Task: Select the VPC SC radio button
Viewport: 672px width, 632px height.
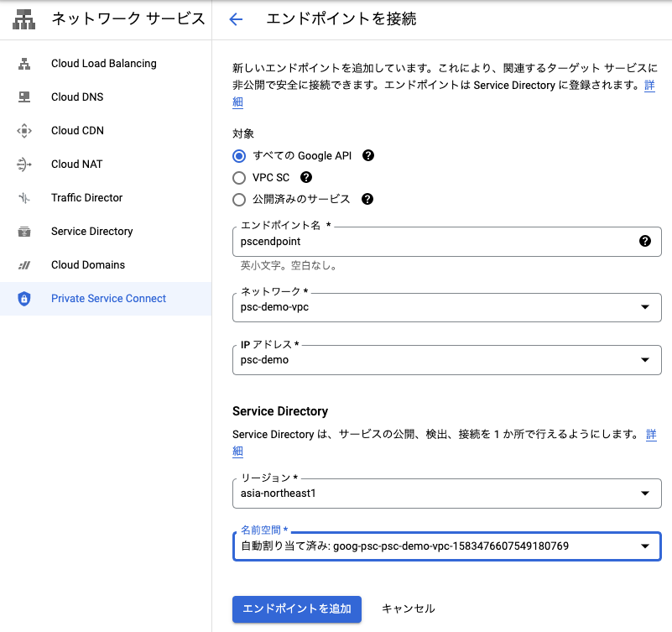Action: coord(240,177)
